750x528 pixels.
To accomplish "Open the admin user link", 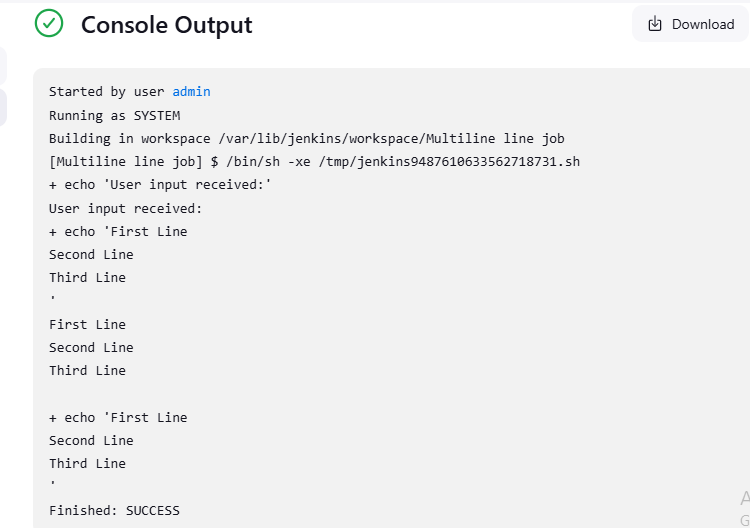I will coord(191,91).
